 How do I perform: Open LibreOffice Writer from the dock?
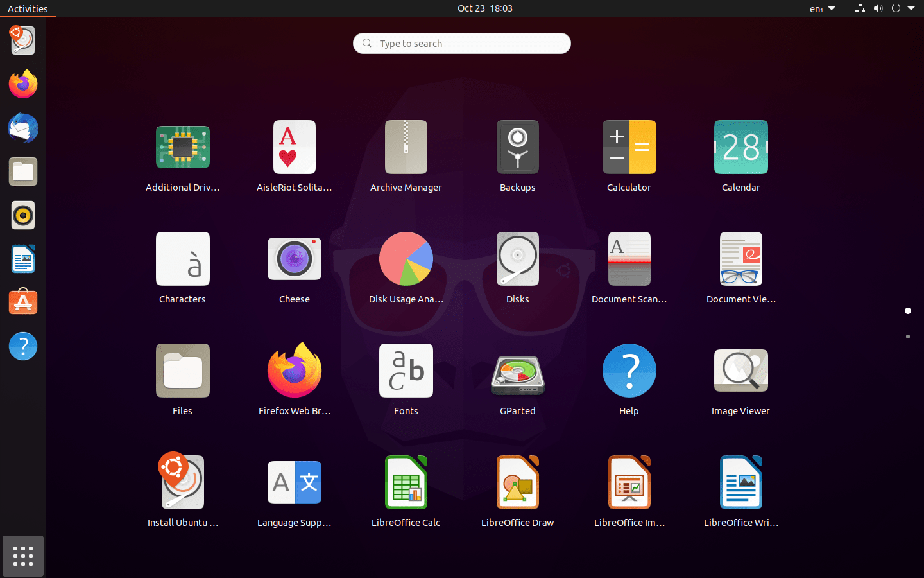point(23,259)
